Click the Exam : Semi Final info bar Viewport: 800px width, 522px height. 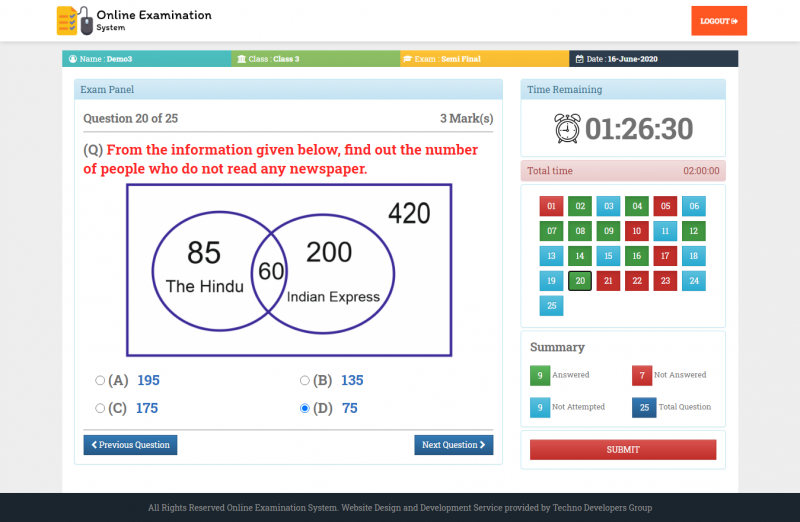coord(485,59)
